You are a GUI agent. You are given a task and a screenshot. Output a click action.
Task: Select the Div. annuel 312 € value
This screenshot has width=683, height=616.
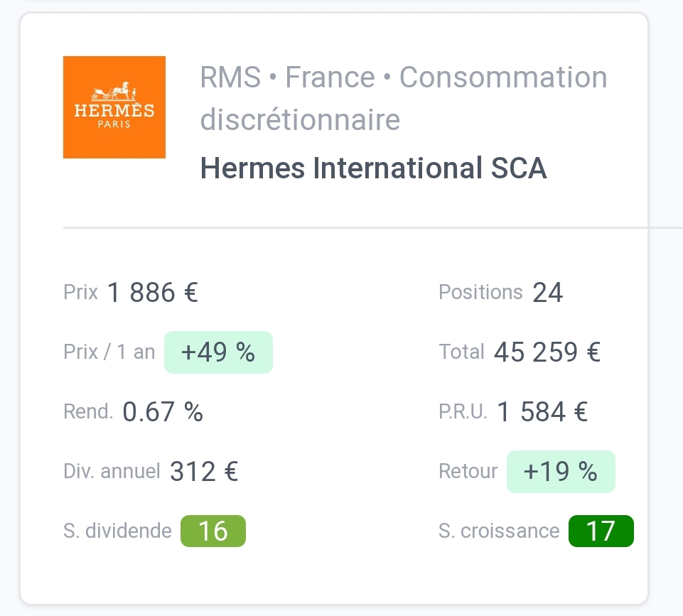(204, 471)
